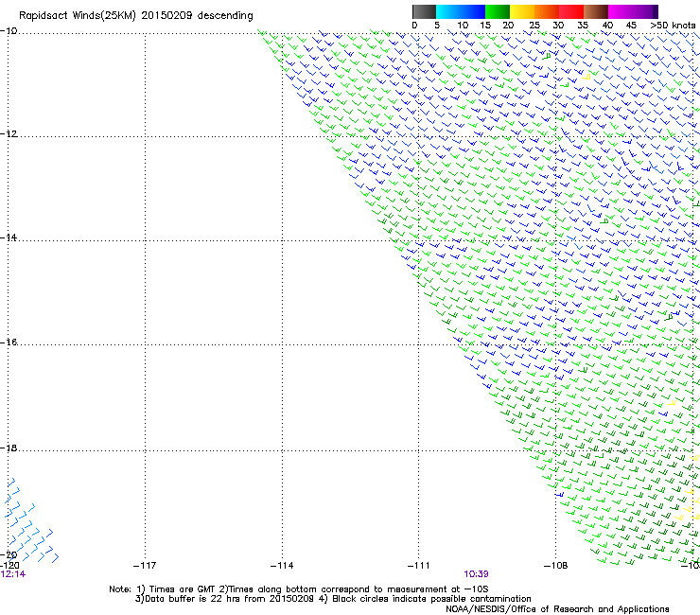Viewport: 700px width, 615px height.
Task: Select the gray 0-5 knots color swatch
Action: pyautogui.click(x=424, y=11)
